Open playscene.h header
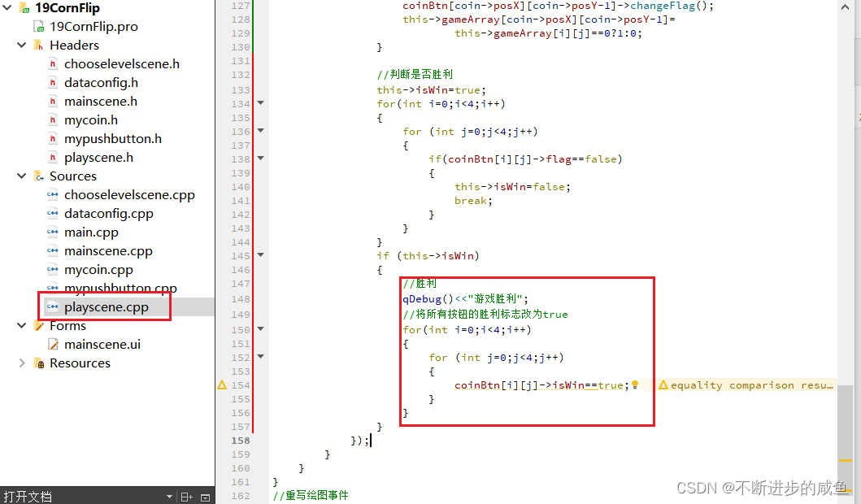This screenshot has width=861, height=504. (x=98, y=157)
